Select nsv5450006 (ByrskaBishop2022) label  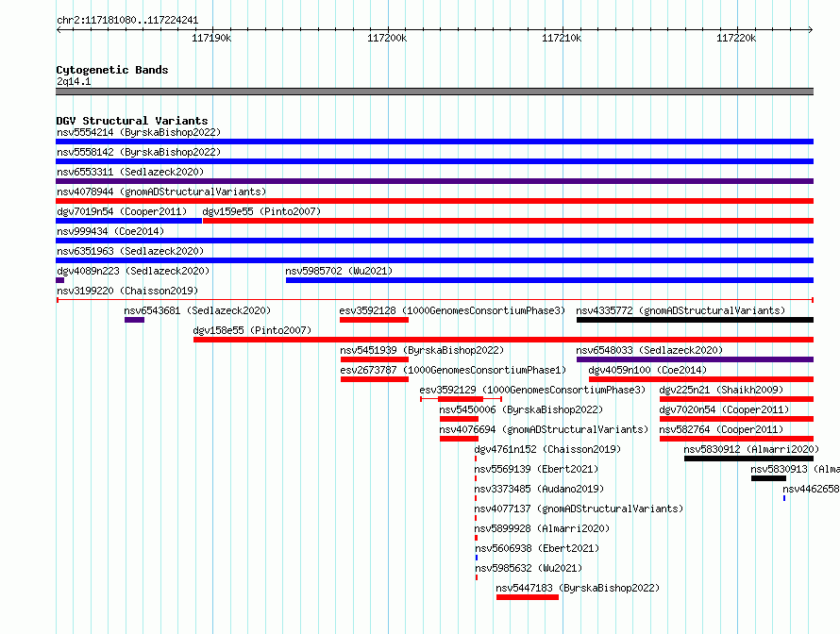(x=521, y=409)
